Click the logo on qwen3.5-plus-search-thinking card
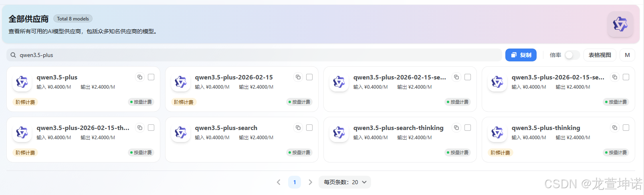 [339, 132]
